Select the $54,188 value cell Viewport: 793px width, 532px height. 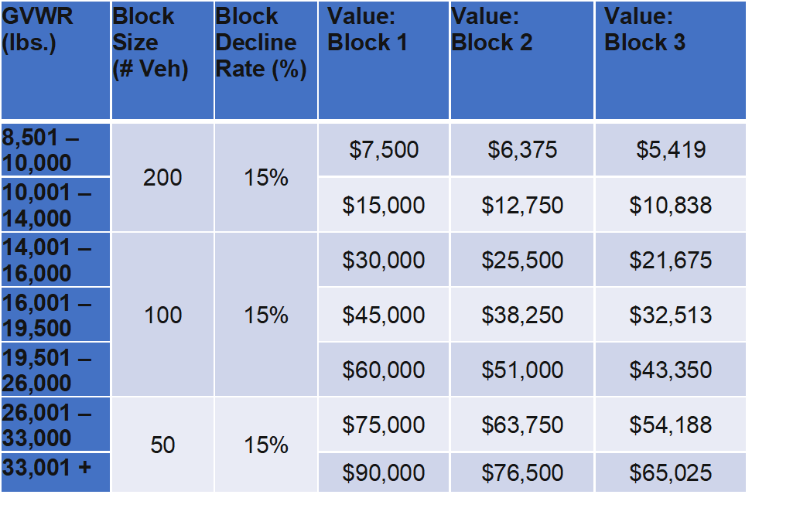pos(671,425)
